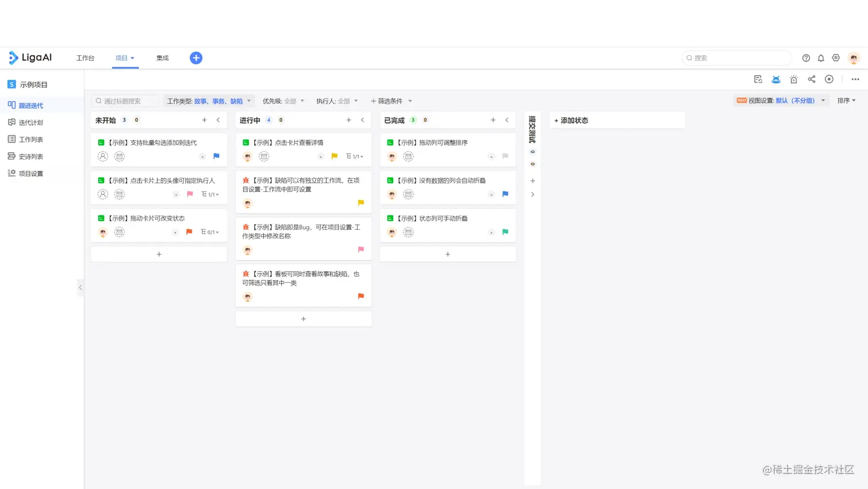868x489 pixels.
Task: Toggle the flag on 支持批量勾选添加到迭代 card
Action: (216, 156)
